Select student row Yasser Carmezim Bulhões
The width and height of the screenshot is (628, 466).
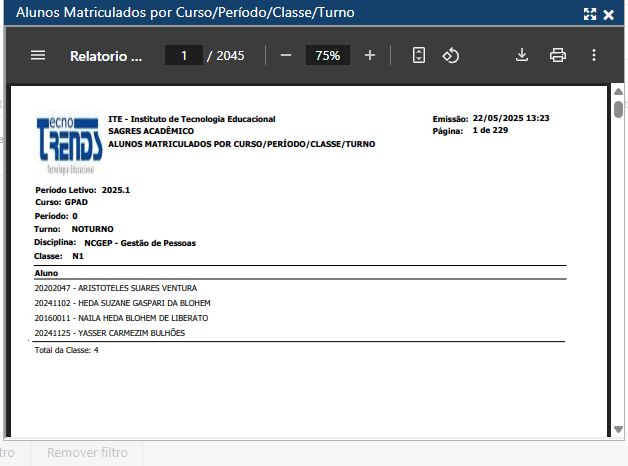point(109,333)
